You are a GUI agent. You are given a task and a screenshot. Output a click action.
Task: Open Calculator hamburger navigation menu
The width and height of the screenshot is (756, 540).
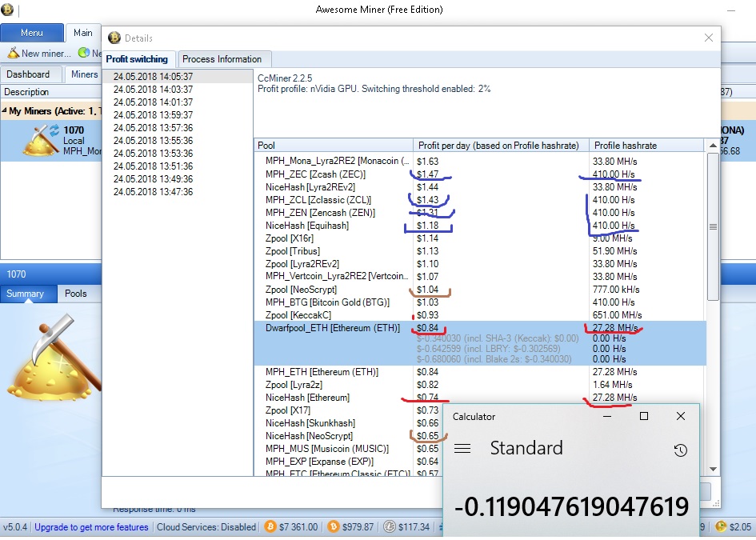tap(462, 449)
